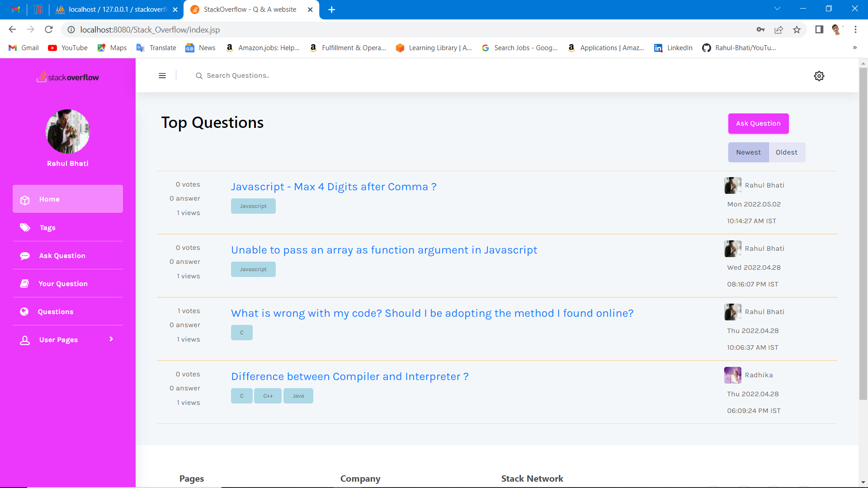Screen dimensions: 868x488
Task: Open the browser tab search dropdown
Action: point(777,9)
